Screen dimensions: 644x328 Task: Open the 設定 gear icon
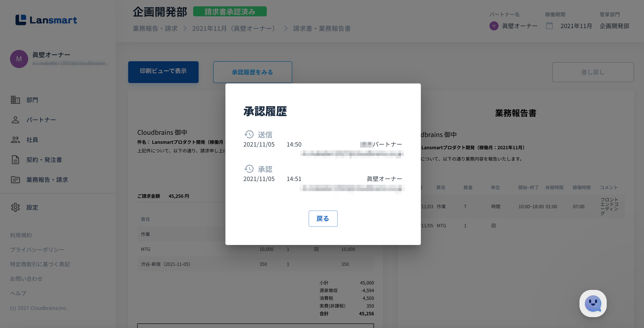pyautogui.click(x=15, y=207)
